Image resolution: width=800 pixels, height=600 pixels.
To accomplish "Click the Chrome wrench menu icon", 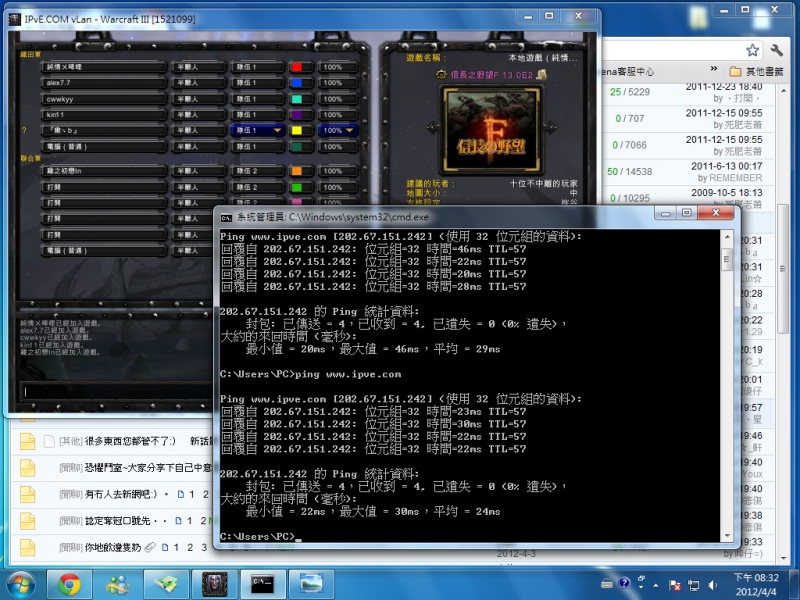I will pos(776,50).
